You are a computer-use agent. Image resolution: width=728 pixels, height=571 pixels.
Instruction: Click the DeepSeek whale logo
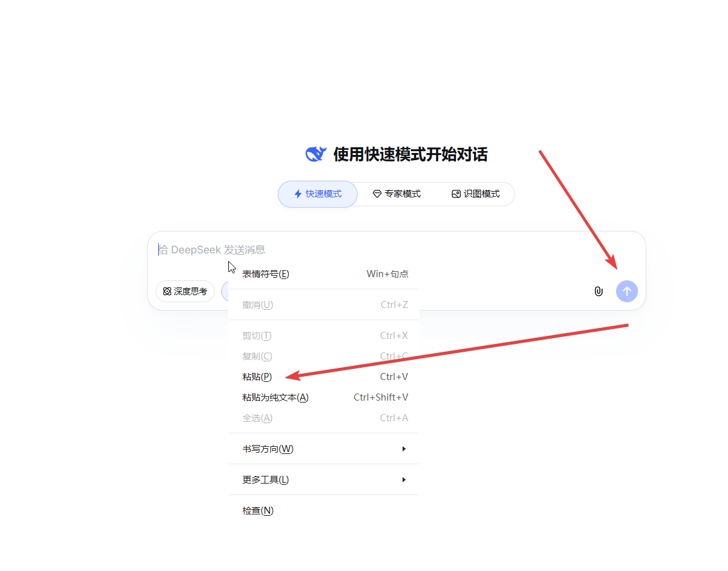pos(316,154)
